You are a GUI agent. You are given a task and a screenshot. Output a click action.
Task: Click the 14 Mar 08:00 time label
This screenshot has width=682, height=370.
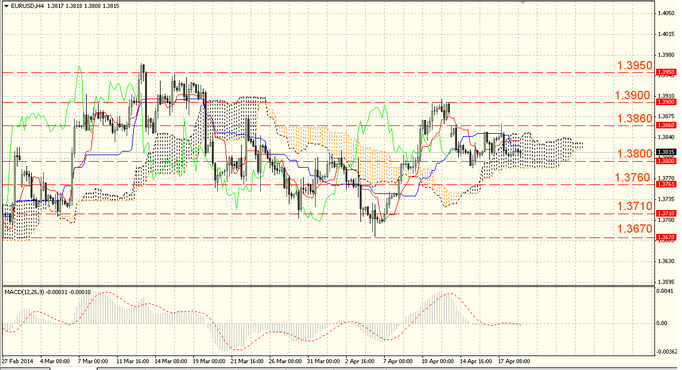tap(171, 361)
